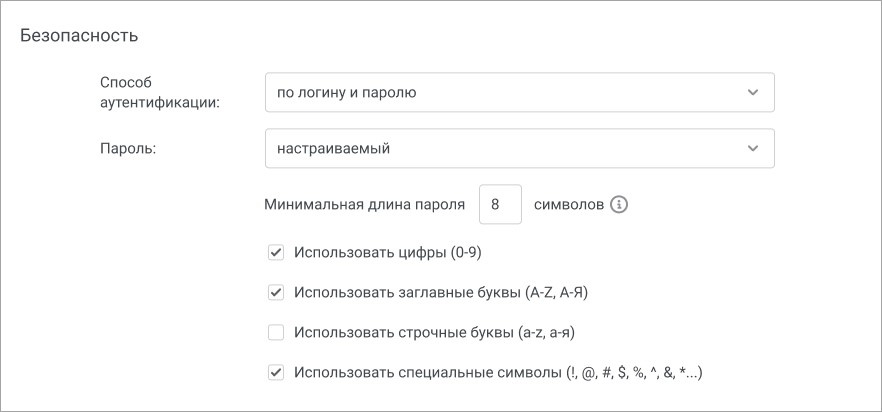The height and width of the screenshot is (412, 882).
Task: Click the info icon next to 'символов'
Action: tap(619, 204)
